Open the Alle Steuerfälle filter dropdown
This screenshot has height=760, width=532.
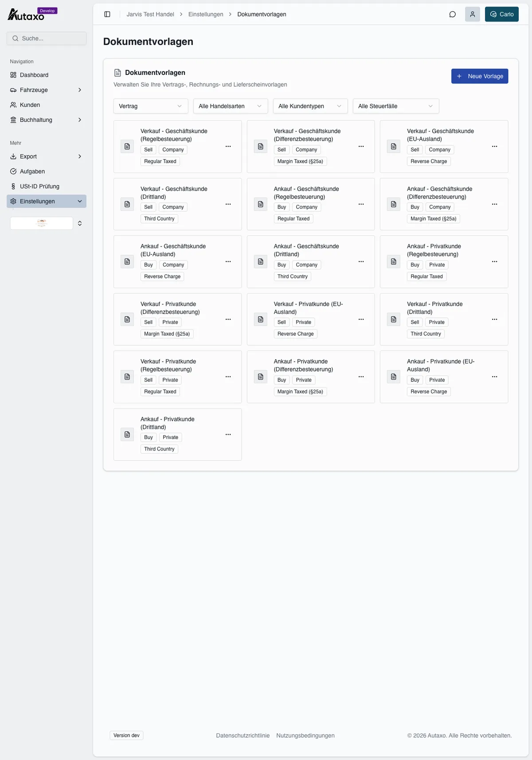pos(396,106)
